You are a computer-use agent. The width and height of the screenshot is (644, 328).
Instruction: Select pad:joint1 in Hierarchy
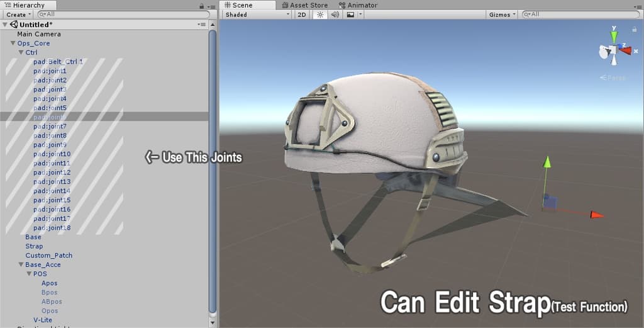[50, 71]
